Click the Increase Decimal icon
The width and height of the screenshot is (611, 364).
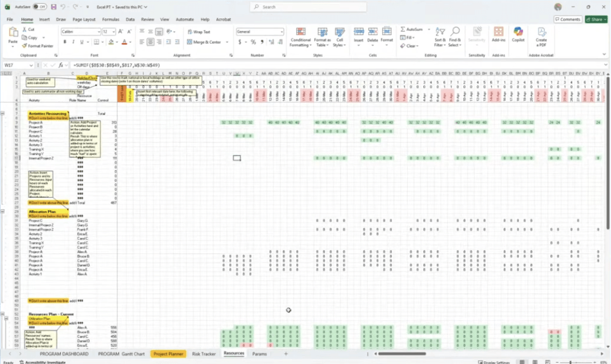tap(271, 42)
